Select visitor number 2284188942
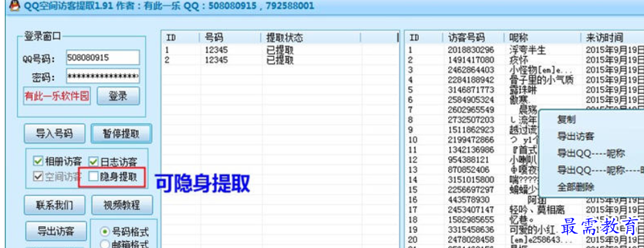This screenshot has height=248, width=644. pyautogui.click(x=471, y=79)
